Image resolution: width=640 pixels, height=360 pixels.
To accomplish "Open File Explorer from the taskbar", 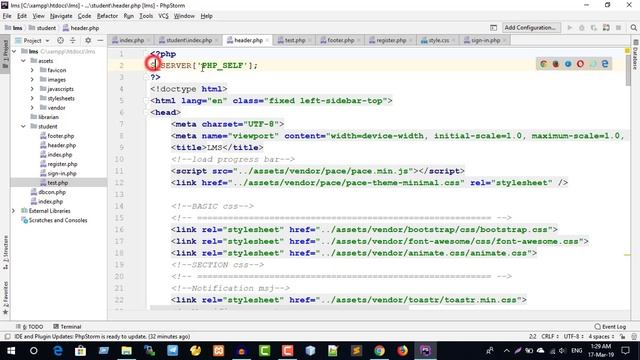I will (x=126, y=351).
